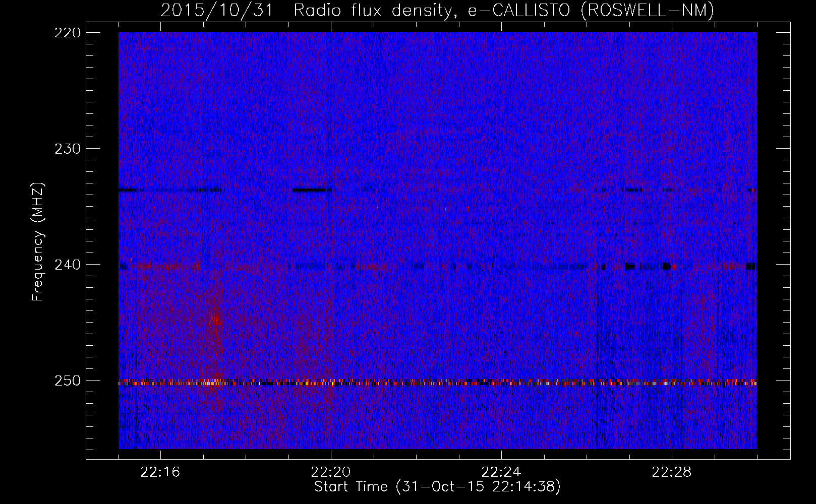Select the 'e-CALLISTO (ROSWELL-NM)' title text
The image size is (816, 504).
pos(591,10)
